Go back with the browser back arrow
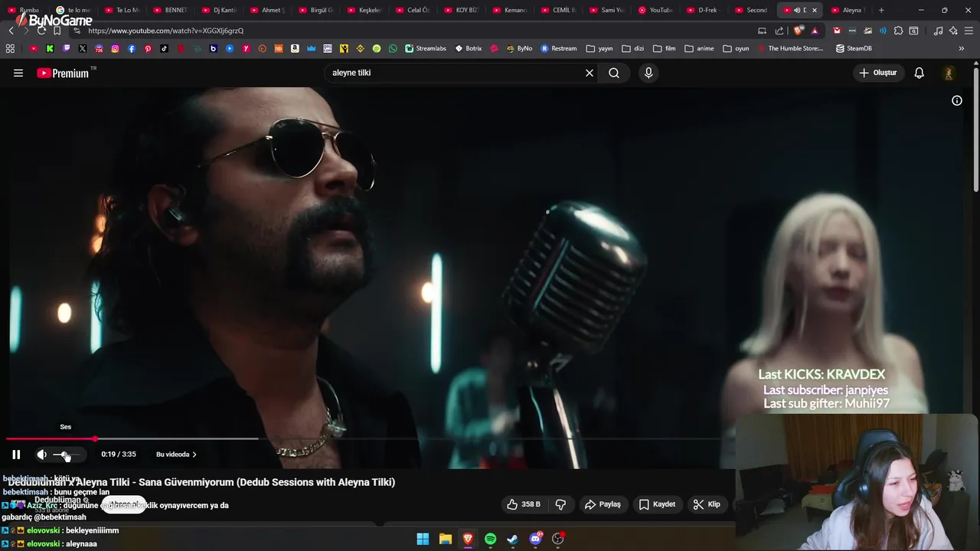This screenshot has width=980, height=551. point(11,31)
